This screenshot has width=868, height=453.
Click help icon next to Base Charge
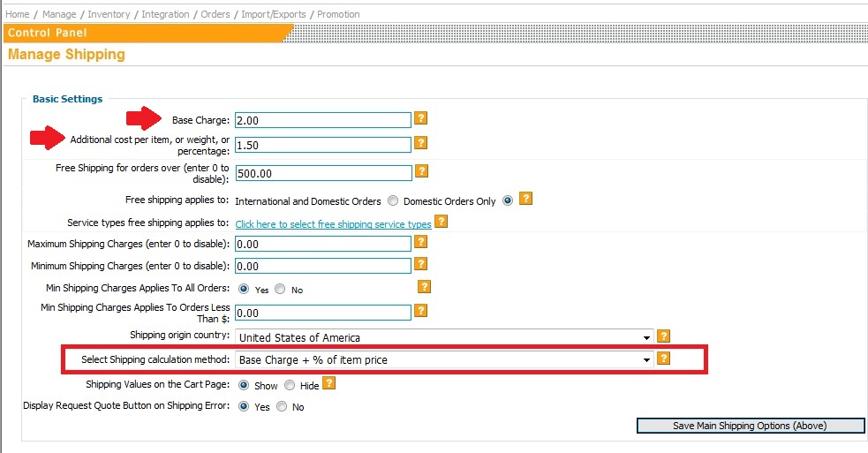coord(421,118)
